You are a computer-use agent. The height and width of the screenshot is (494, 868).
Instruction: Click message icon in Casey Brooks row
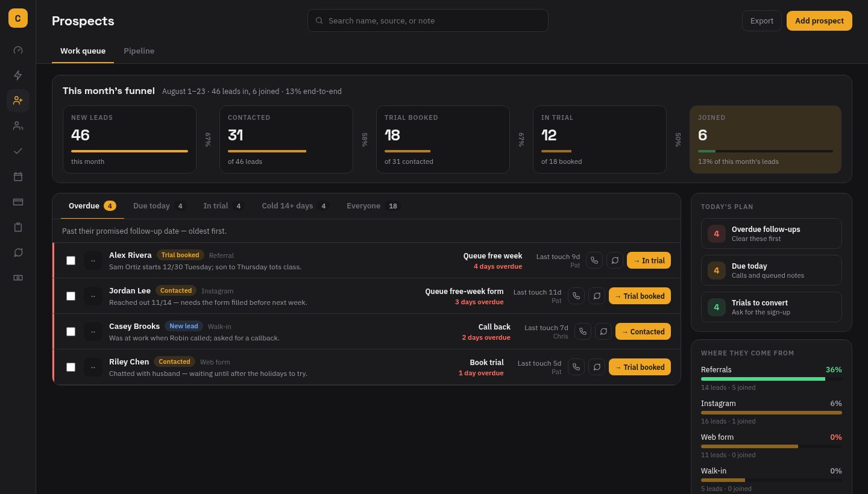click(603, 331)
